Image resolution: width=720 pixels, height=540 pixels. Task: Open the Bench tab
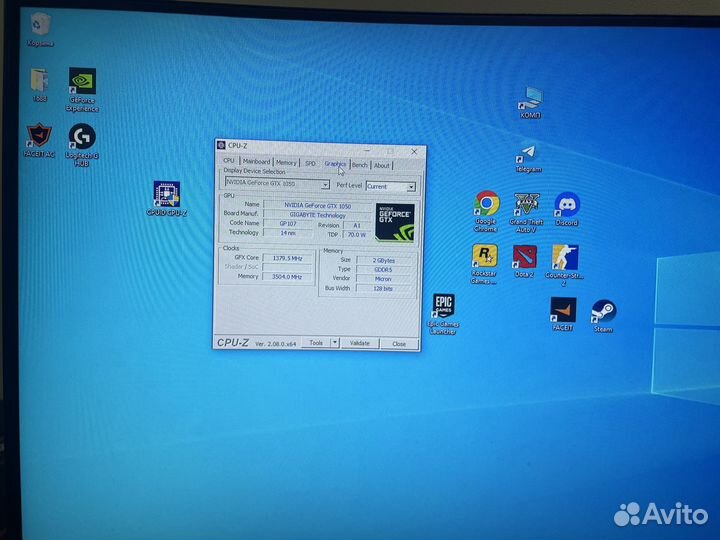(360, 165)
